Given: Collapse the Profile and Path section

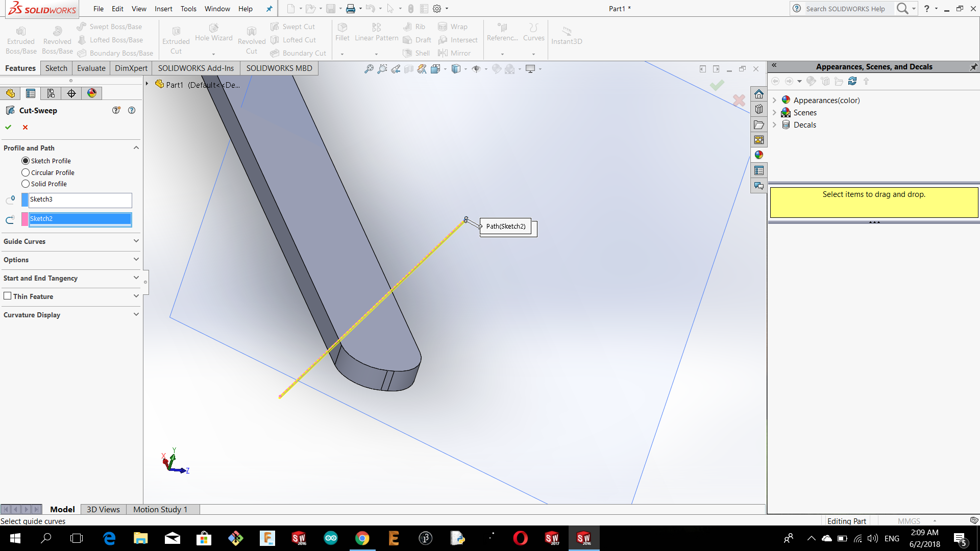Looking at the screenshot, I should pos(136,147).
